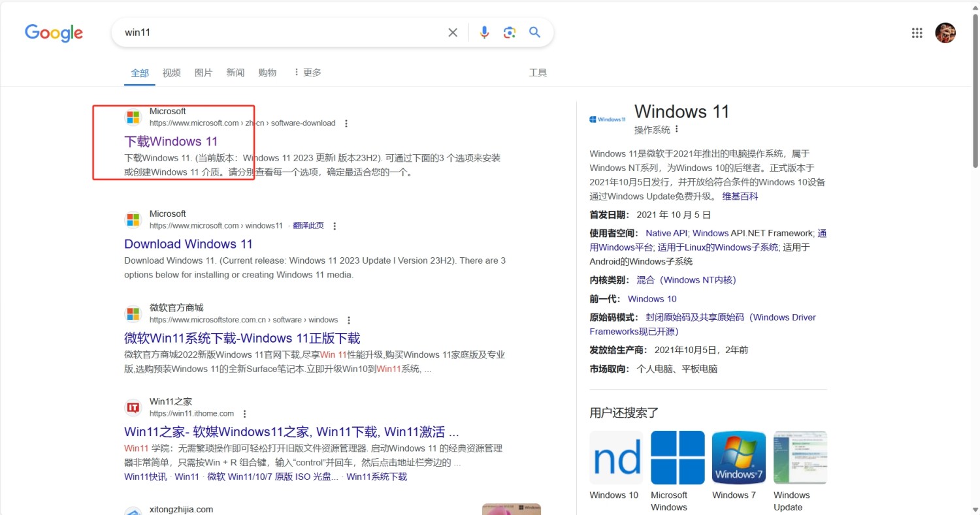This screenshot has height=515, width=980.
Task: Open 微软 Win11/10/7 原版 ISO 光盘 sitelink
Action: (272, 476)
